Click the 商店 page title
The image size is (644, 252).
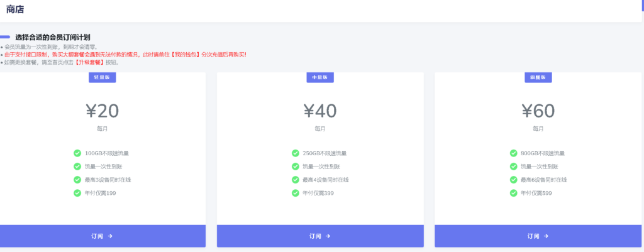click(x=15, y=9)
